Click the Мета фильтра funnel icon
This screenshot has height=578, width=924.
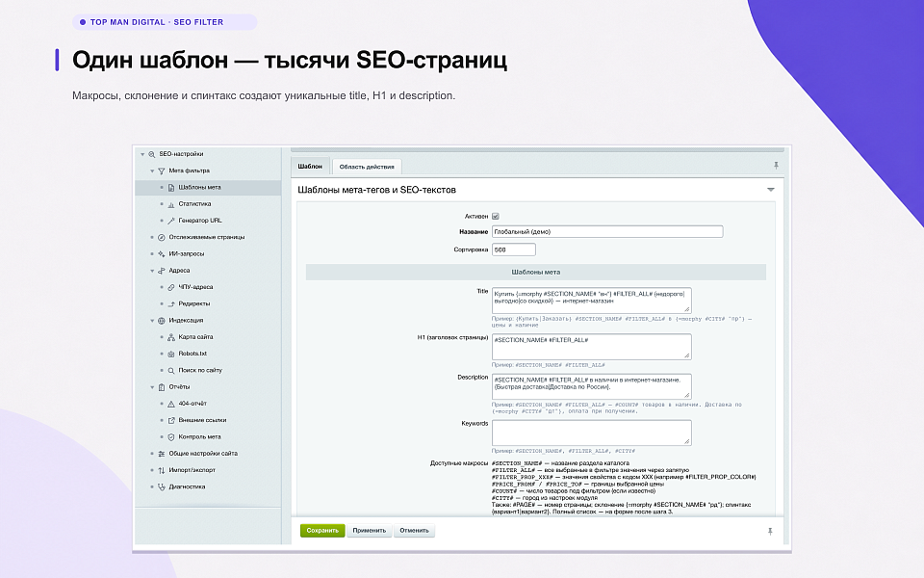(161, 171)
